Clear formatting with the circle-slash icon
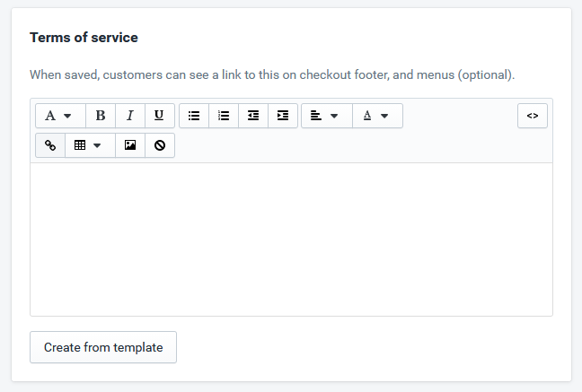 pyautogui.click(x=160, y=145)
